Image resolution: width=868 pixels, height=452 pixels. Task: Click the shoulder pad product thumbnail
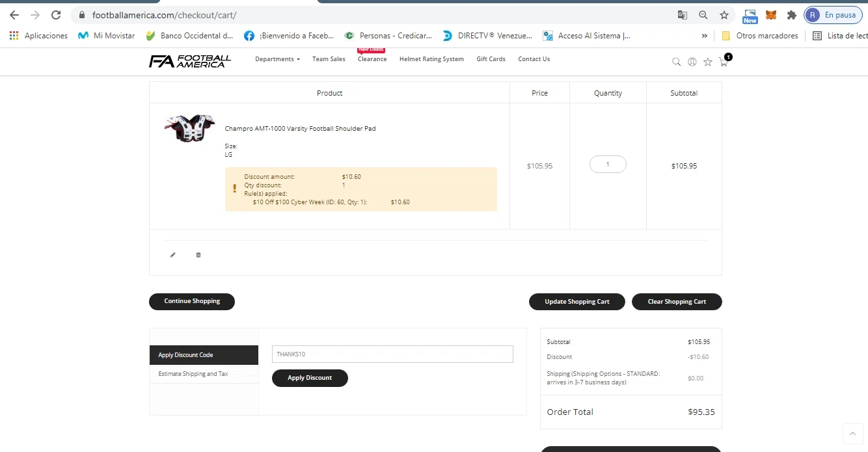[x=189, y=128]
